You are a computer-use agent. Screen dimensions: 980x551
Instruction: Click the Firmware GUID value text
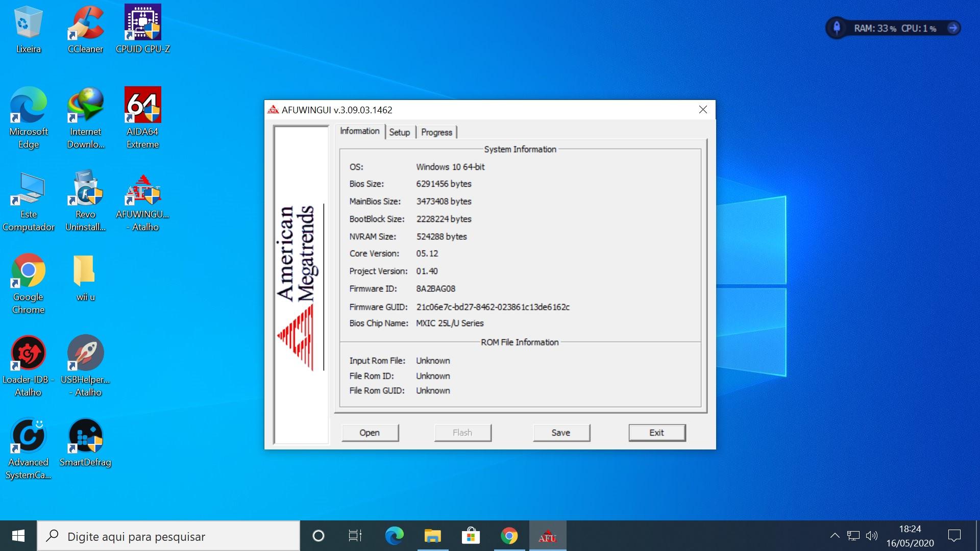click(493, 307)
